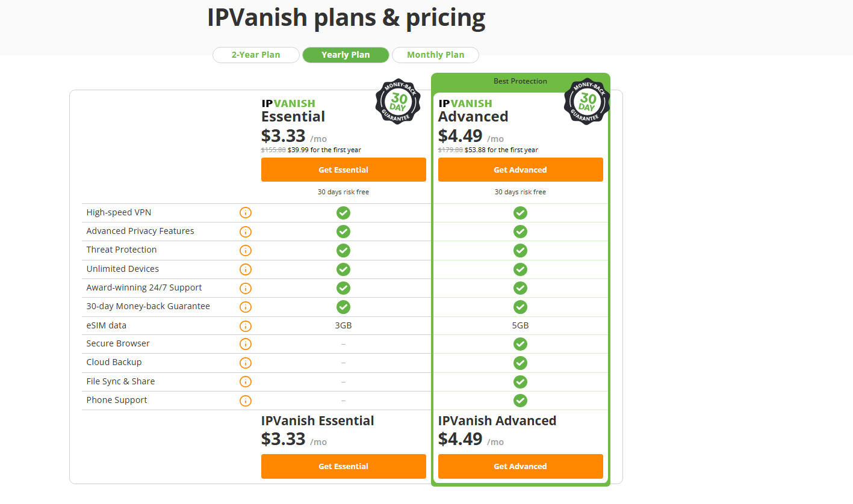Click the top Get Advanced button
853x504 pixels.
coord(520,170)
